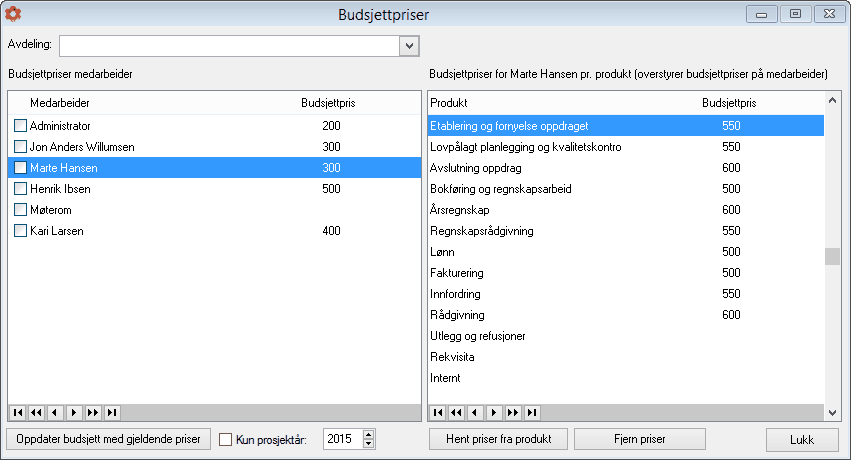Select the Møterom row name

click(x=50, y=210)
